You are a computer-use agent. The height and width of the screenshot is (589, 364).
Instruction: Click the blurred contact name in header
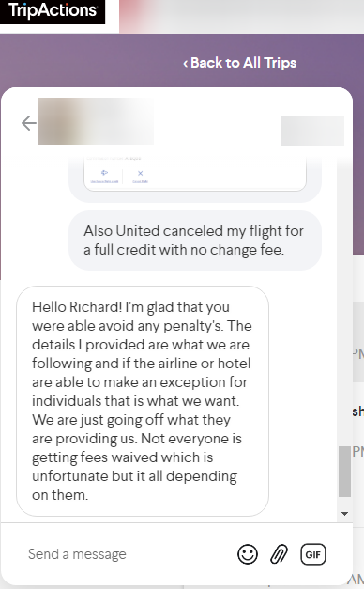click(96, 121)
